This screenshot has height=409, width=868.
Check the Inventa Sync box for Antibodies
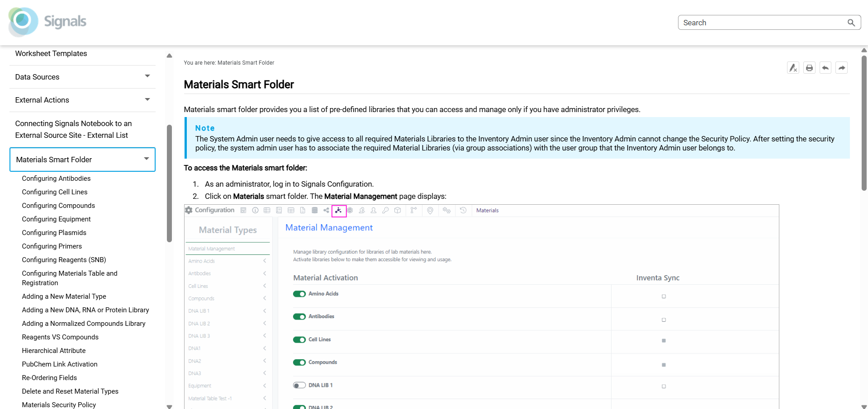click(x=664, y=320)
